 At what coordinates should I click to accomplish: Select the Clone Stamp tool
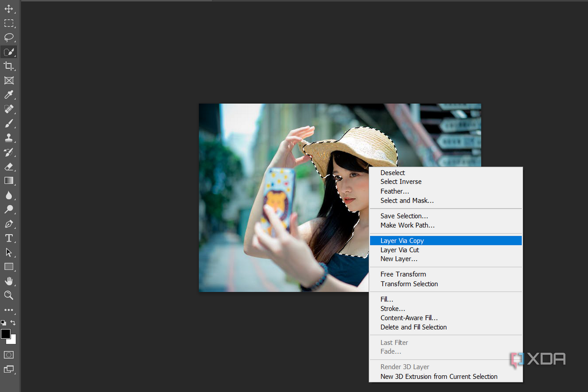(9, 138)
